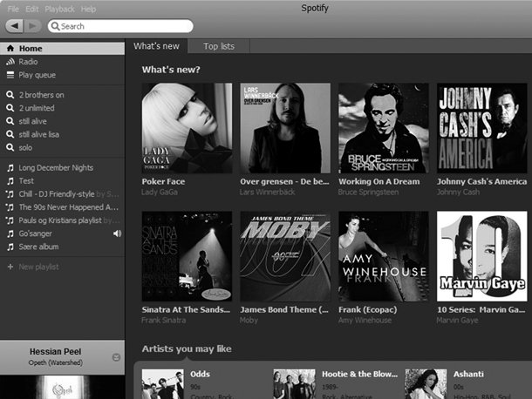
Task: Open Radio in the sidebar
Action: click(x=28, y=62)
